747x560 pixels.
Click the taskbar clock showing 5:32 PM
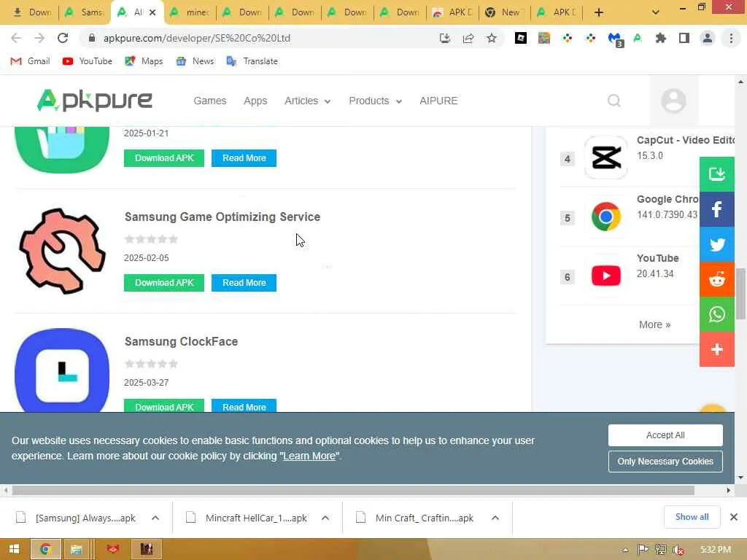pyautogui.click(x=716, y=550)
